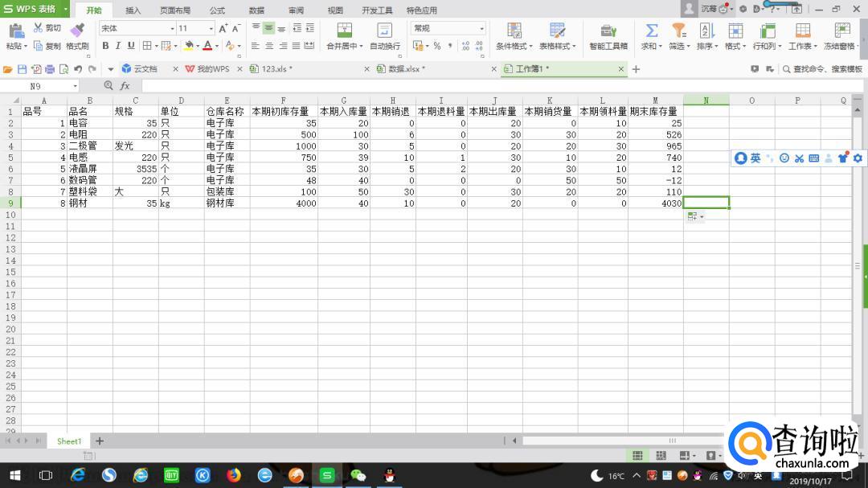Click Merge and Center icon

(x=344, y=31)
